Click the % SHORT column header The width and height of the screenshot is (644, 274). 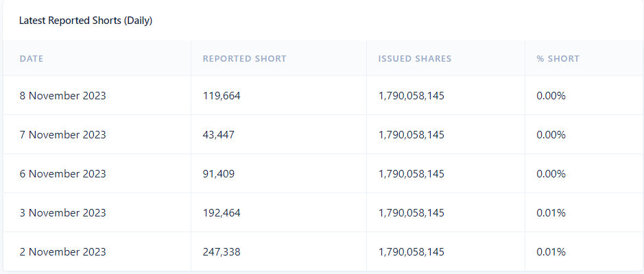point(558,59)
